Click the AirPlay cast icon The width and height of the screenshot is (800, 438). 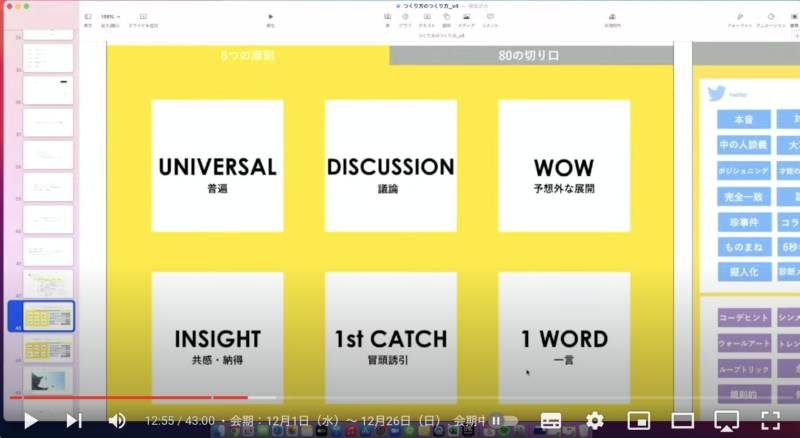[x=727, y=420]
